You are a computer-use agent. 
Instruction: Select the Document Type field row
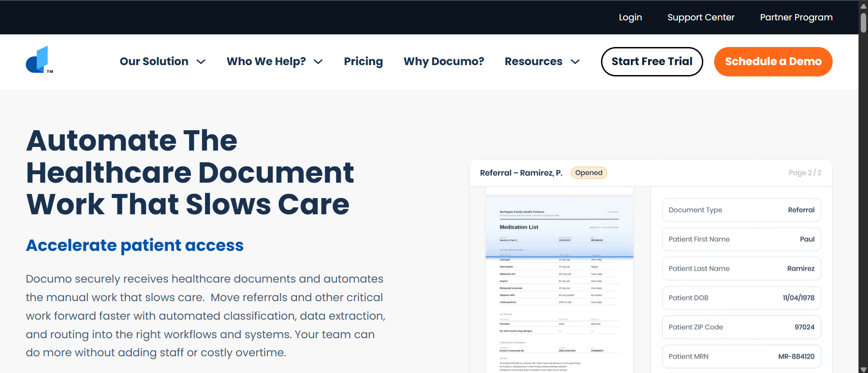pyautogui.click(x=741, y=210)
